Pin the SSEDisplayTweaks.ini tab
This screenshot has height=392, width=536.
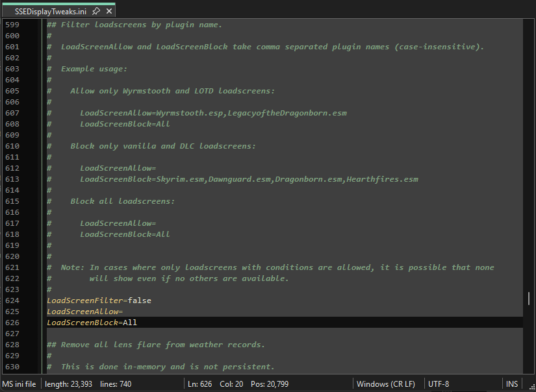96,11
